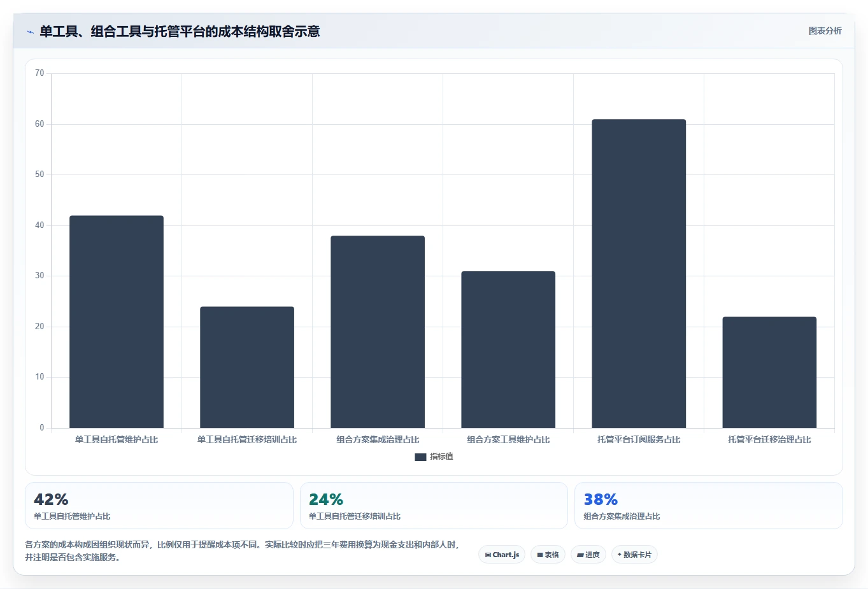Screen dimensions: 868x589
Task: Click the x-axis label 单工具自托管迁移培训占比
Action: pos(247,439)
